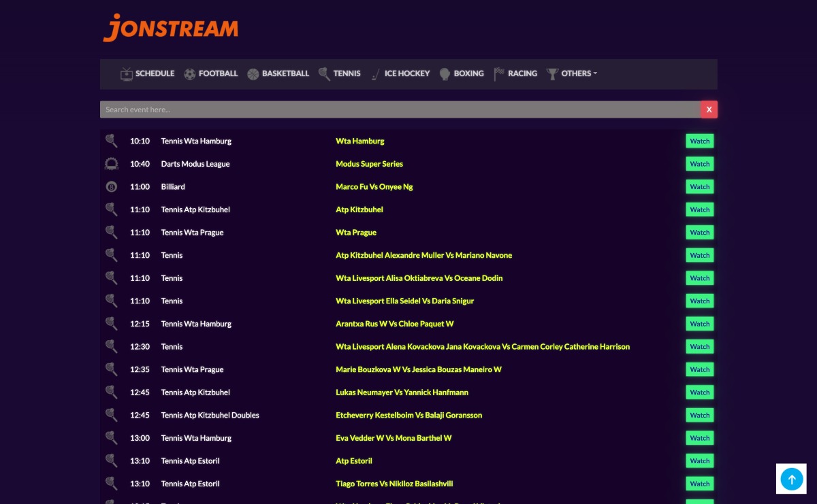Screen dimensions: 817x504
Task: Click the racing checkered flag icon
Action: click(x=499, y=73)
